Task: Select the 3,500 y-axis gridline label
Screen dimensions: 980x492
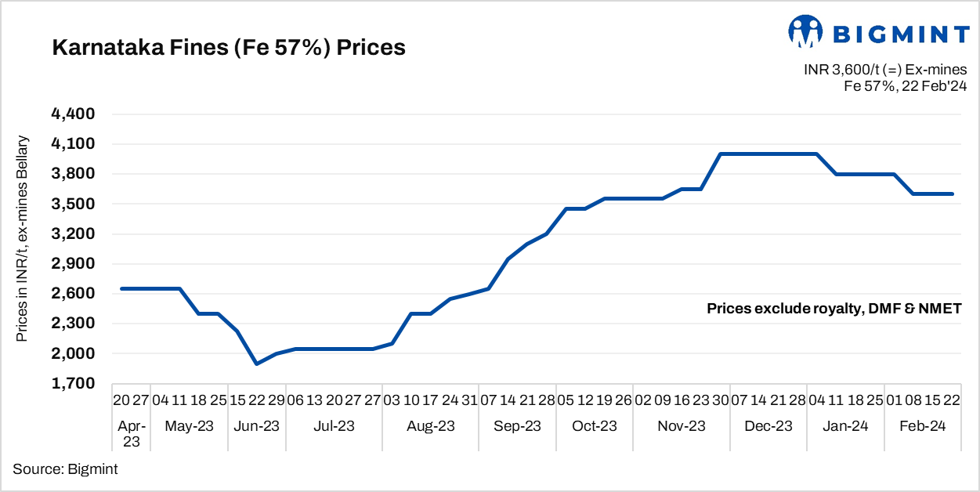Action: 72,204
